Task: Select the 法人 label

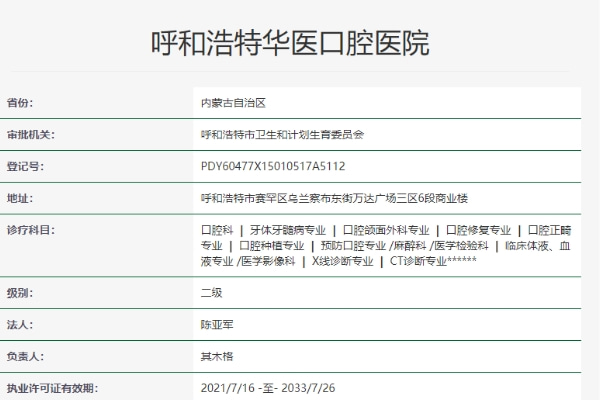Action: click(20, 324)
